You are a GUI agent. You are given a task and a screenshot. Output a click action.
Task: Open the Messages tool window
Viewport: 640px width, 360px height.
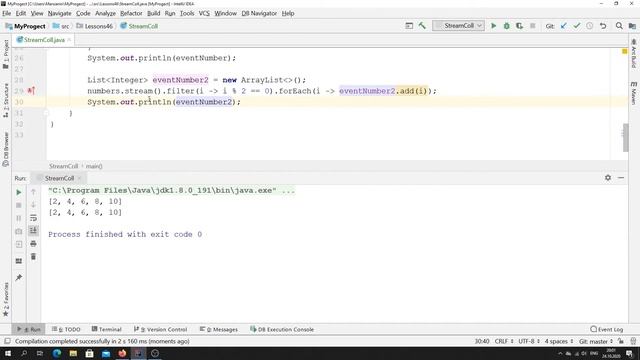[219, 329]
